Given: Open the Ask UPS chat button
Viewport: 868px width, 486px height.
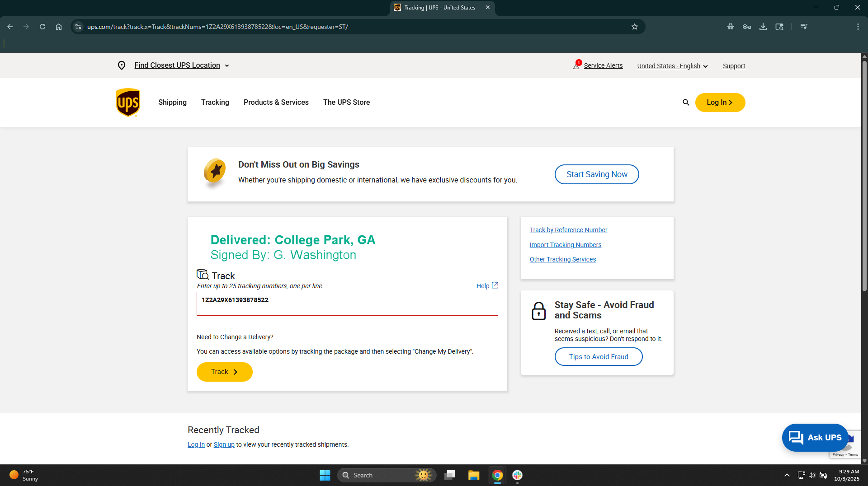Looking at the screenshot, I should point(815,437).
